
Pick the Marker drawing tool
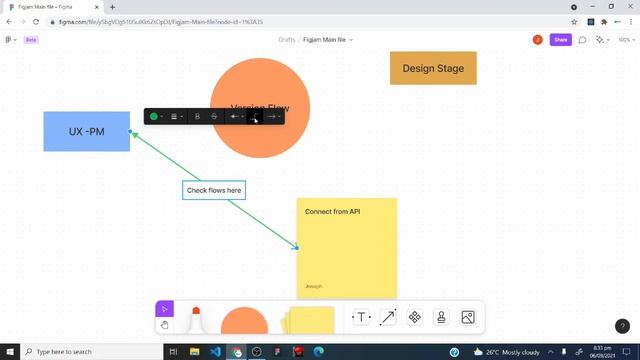pos(196,320)
